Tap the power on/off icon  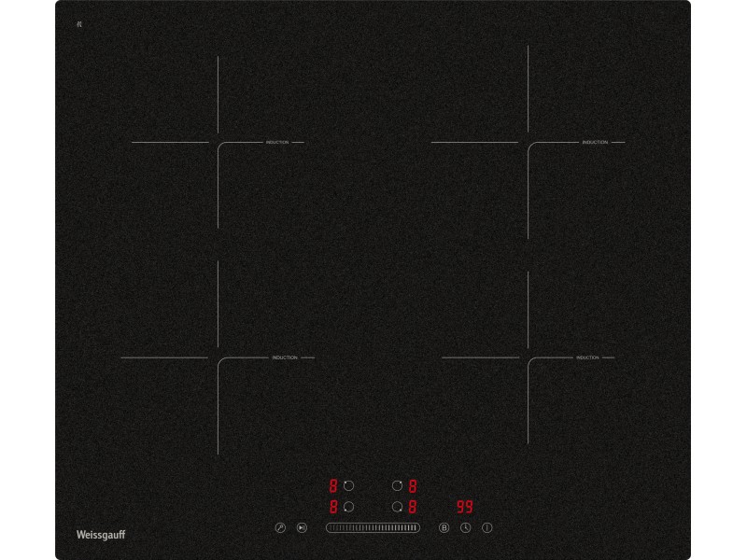(x=486, y=527)
